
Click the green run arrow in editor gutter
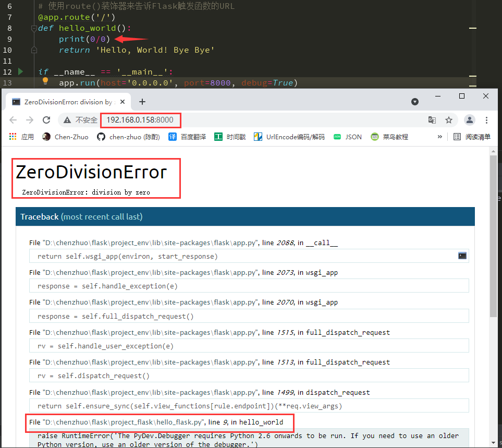click(x=20, y=71)
